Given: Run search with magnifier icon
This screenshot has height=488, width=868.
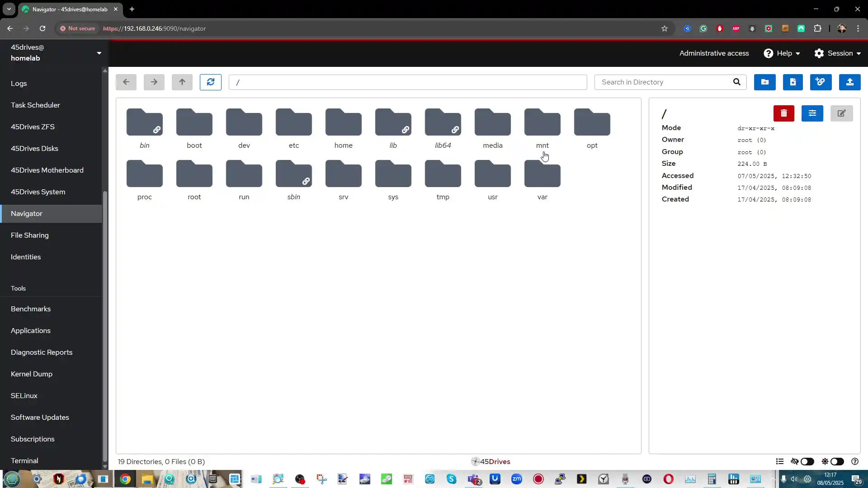Looking at the screenshot, I should 737,82.
